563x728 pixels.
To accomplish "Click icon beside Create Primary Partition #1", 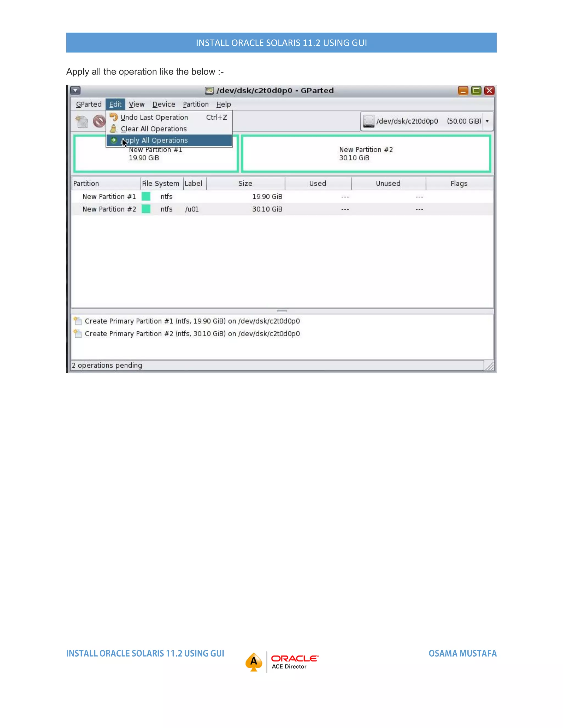I will 77,321.
